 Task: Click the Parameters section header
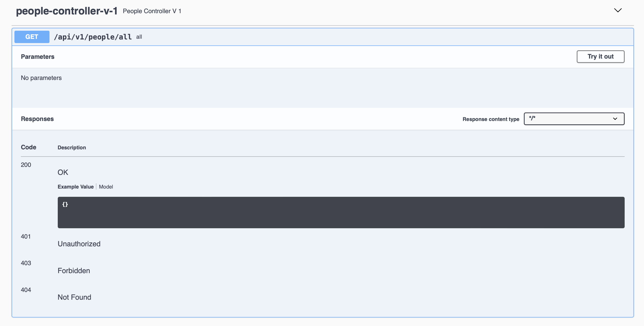click(x=38, y=57)
